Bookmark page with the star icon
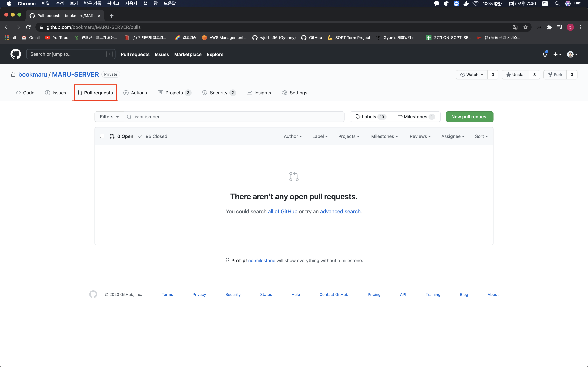 525,27
